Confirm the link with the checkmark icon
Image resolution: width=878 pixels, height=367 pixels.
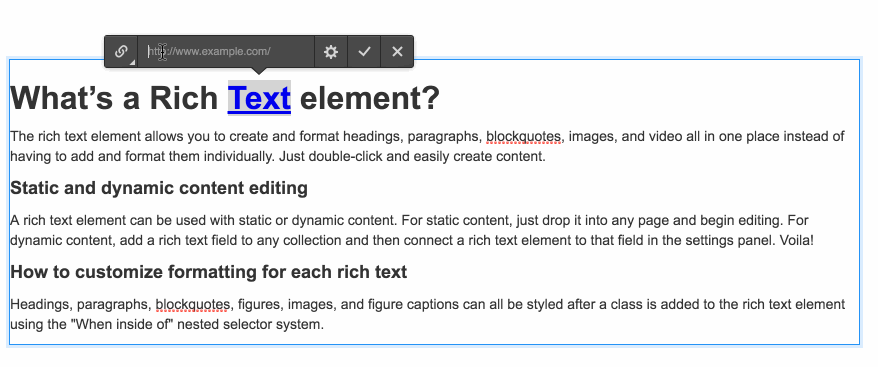[x=365, y=52]
